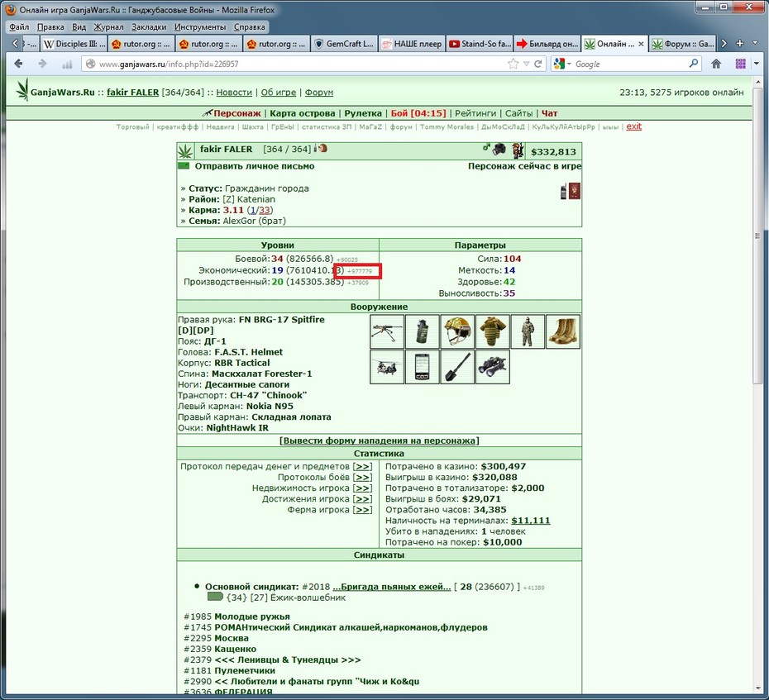This screenshot has width=769, height=700.
Task: Open money and item transfer protocol [>>]
Action: [x=362, y=466]
